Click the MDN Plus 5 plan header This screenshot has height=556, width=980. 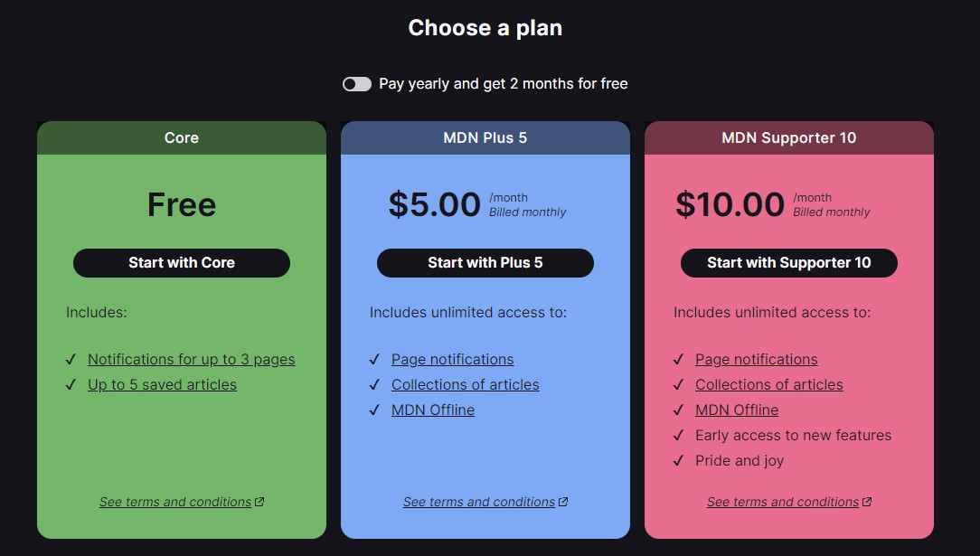[485, 138]
